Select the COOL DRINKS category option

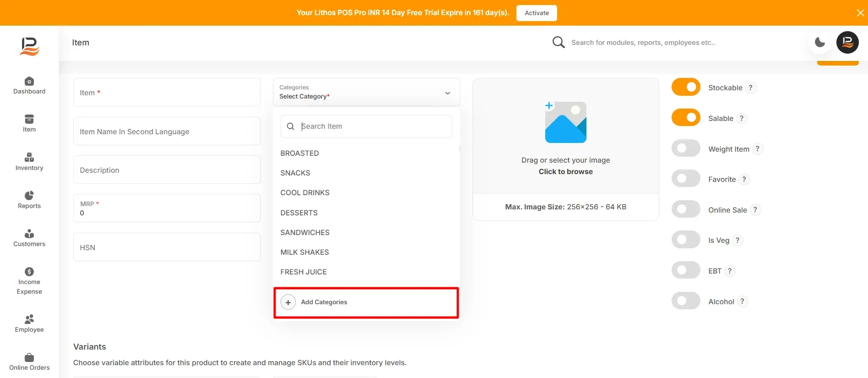coord(305,192)
